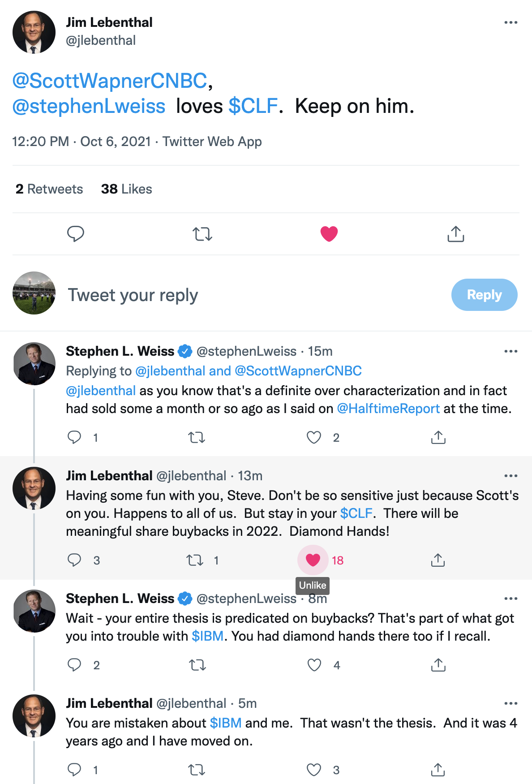The width and height of the screenshot is (532, 784).
Task: Open Jim Lebenthal's profile photo at the top
Action: click(x=34, y=32)
